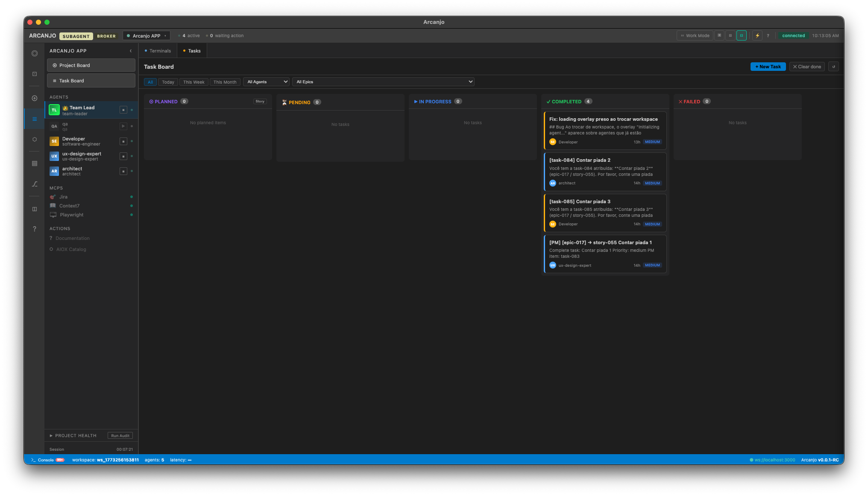Viewport: 868px width, 496px height.
Task: Click the New Task button
Action: coord(768,67)
